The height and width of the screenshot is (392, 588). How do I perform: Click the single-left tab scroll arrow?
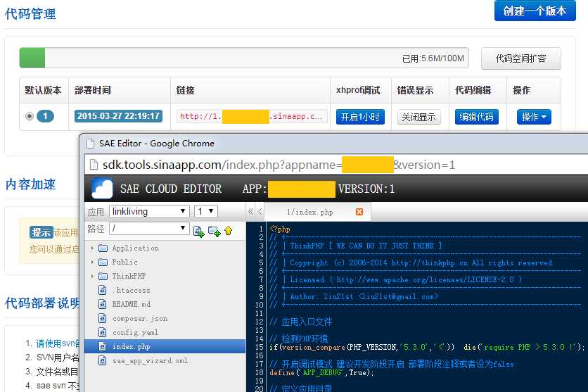pos(260,212)
